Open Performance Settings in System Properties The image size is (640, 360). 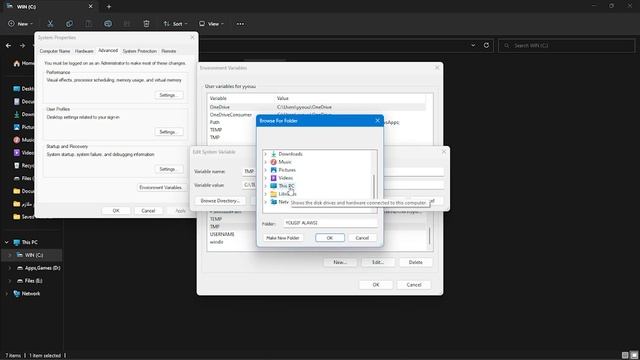pos(169,95)
